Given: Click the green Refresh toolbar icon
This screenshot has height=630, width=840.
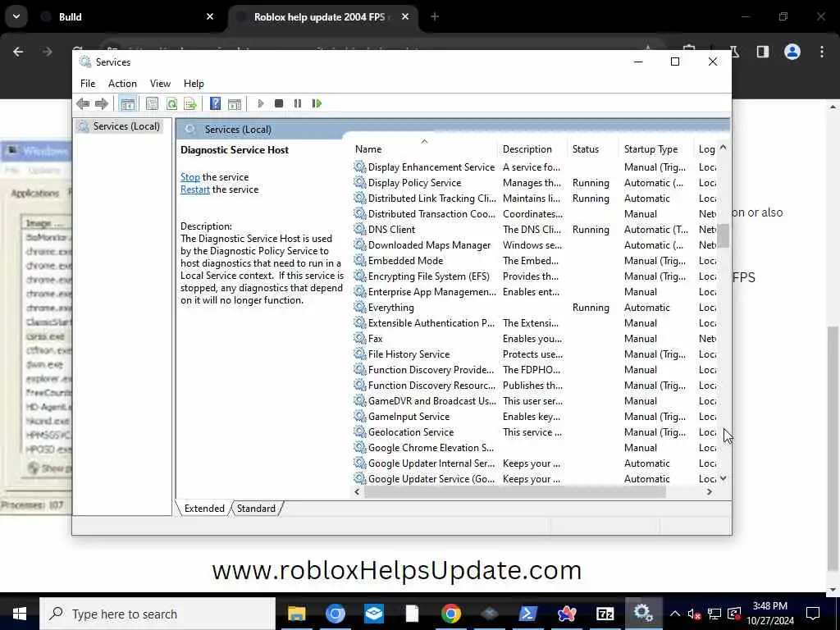Looking at the screenshot, I should [171, 103].
